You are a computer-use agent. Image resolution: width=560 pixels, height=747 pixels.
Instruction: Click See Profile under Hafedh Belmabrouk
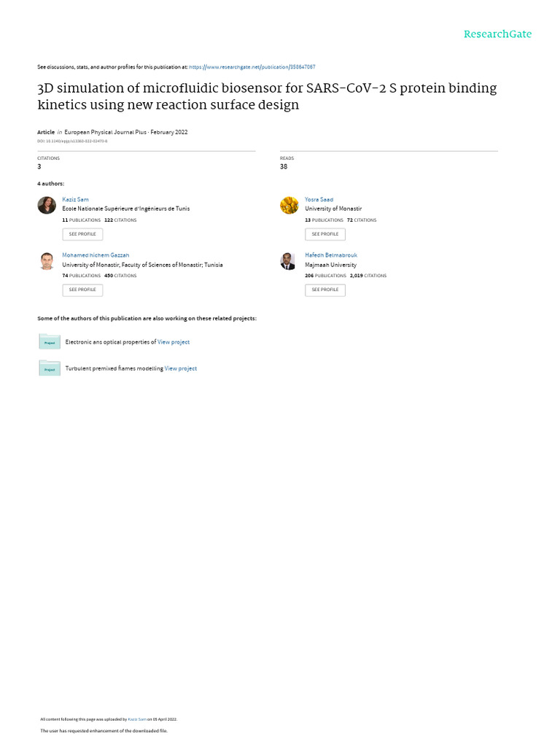coord(324,290)
